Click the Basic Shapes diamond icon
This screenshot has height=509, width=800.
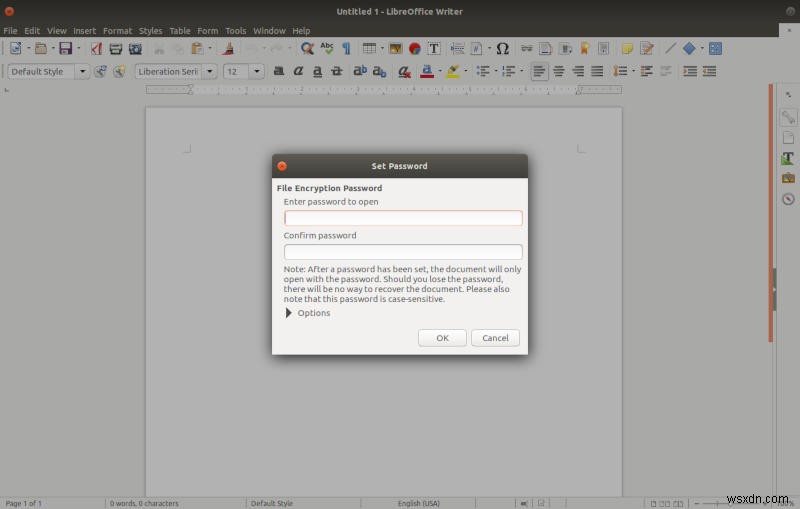(x=689, y=48)
